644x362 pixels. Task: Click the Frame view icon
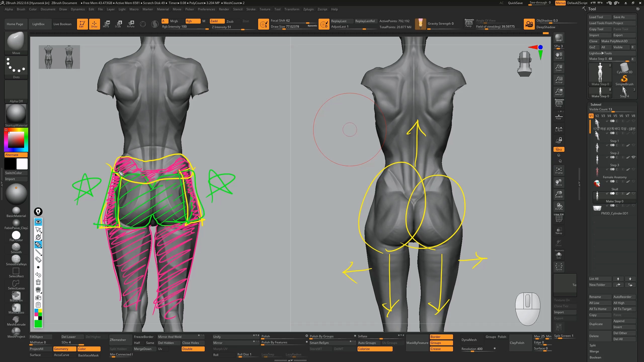(559, 170)
